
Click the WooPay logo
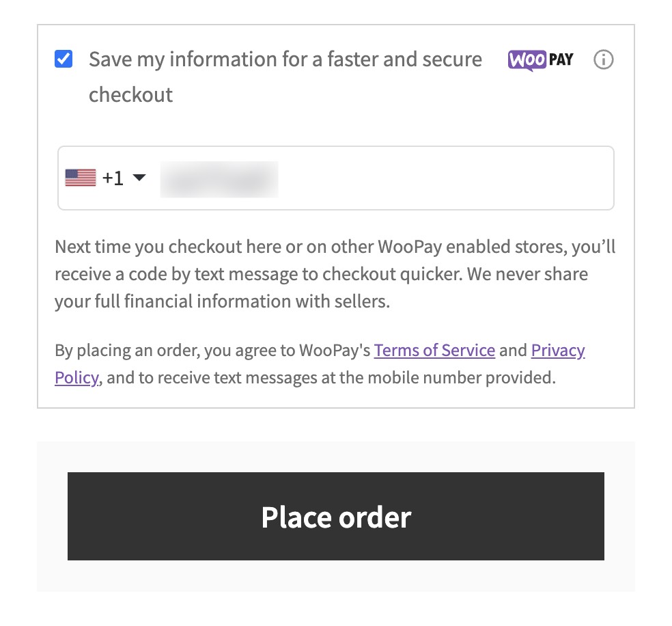[x=540, y=60]
